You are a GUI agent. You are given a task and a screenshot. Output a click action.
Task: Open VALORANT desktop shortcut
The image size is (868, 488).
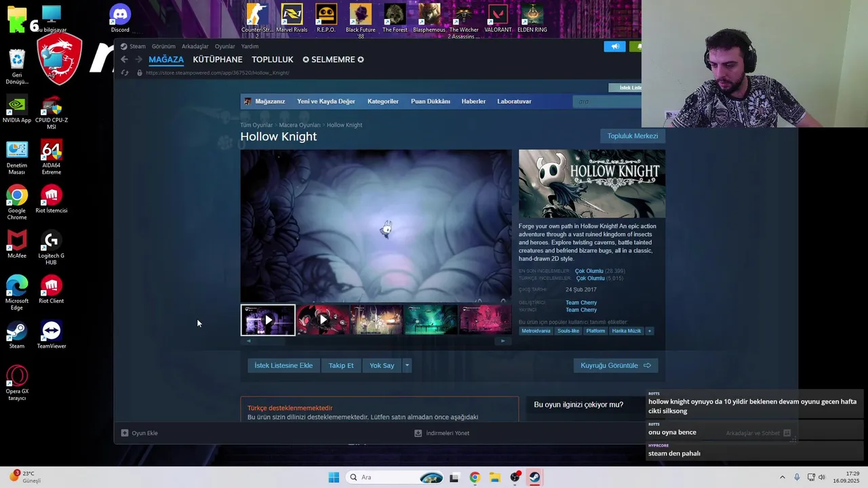tap(498, 18)
